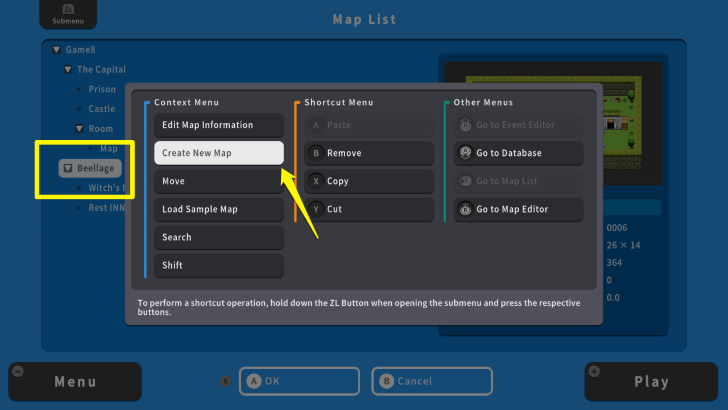Click the 0.0 value in map details
Image resolution: width=728 pixels, height=410 pixels.
coord(613,298)
